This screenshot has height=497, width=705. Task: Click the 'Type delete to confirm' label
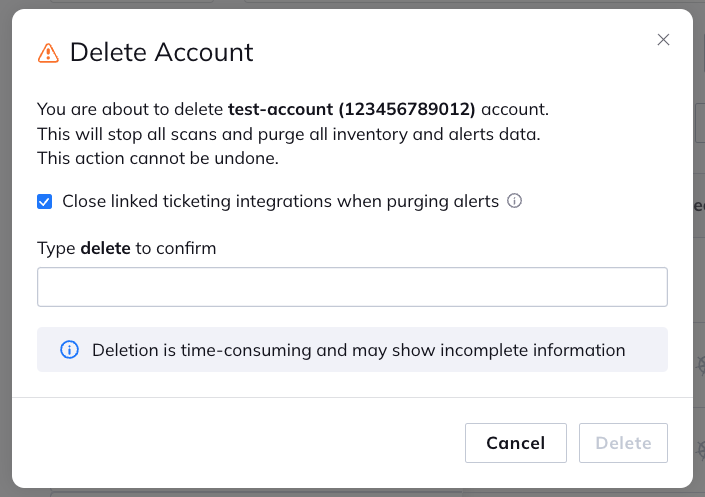click(126, 248)
